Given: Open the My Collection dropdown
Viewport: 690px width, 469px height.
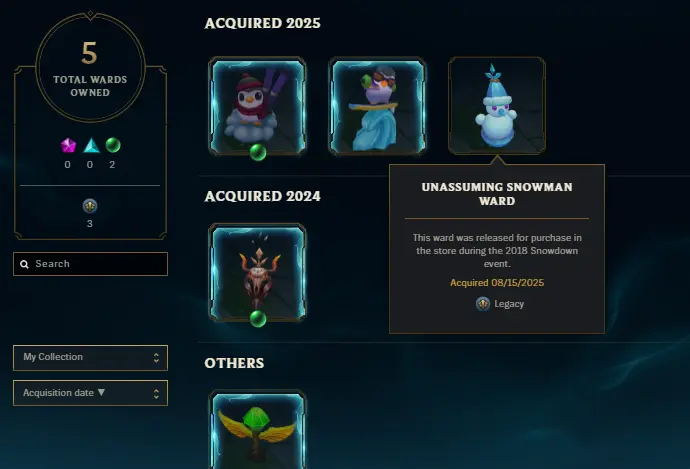Looking at the screenshot, I should click(x=90, y=358).
